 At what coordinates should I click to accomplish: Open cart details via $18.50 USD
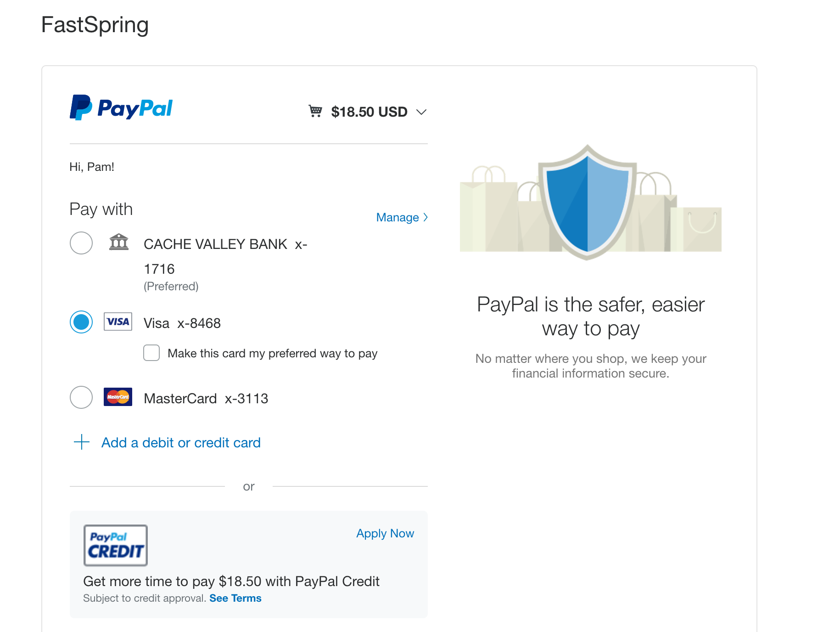tap(370, 112)
